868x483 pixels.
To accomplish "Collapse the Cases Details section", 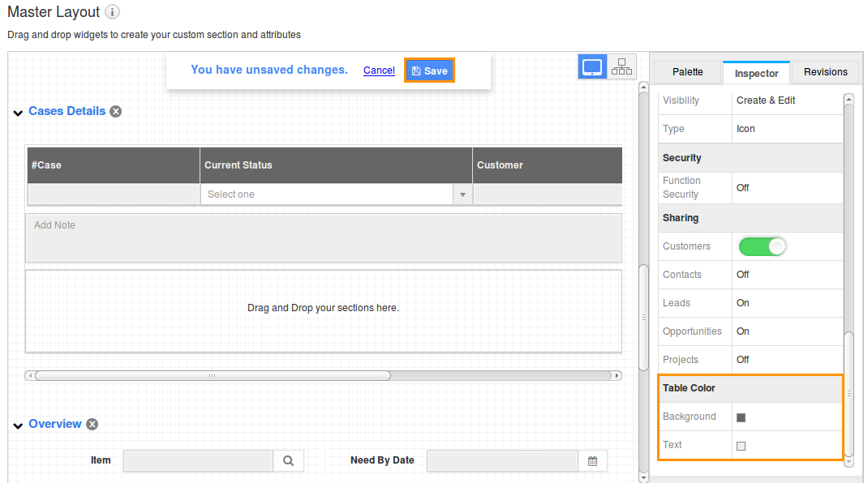I will [x=18, y=113].
